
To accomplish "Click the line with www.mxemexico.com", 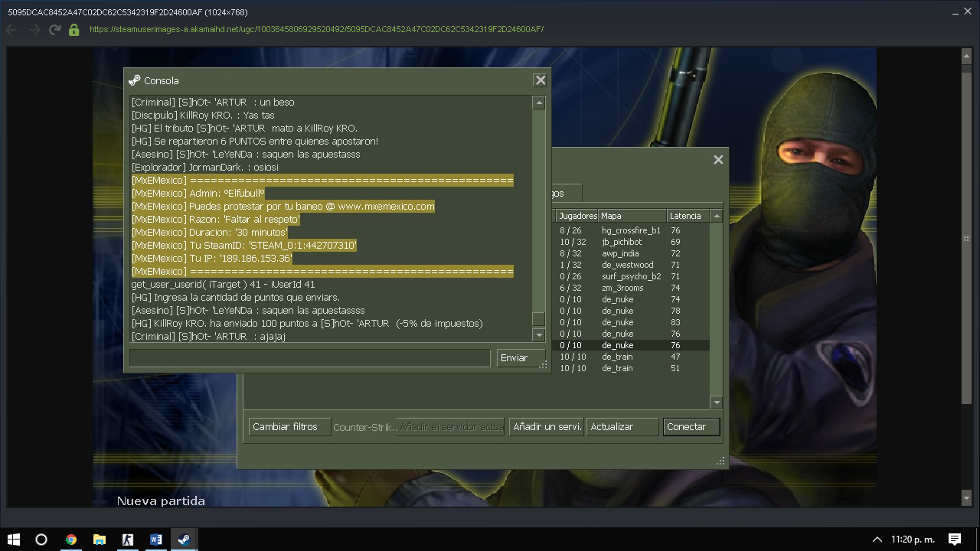I will (x=283, y=207).
